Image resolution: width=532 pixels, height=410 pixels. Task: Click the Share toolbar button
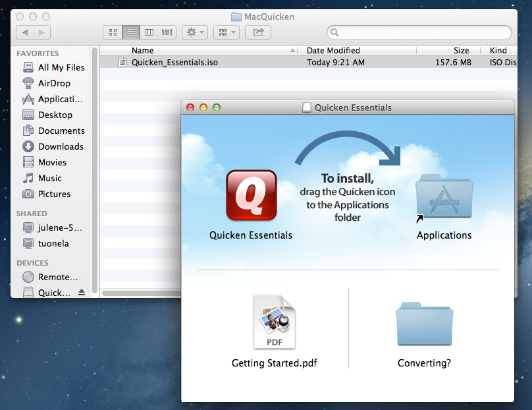(x=258, y=32)
